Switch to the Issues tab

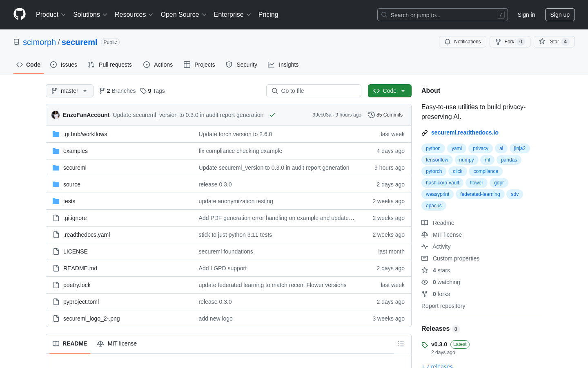64,65
